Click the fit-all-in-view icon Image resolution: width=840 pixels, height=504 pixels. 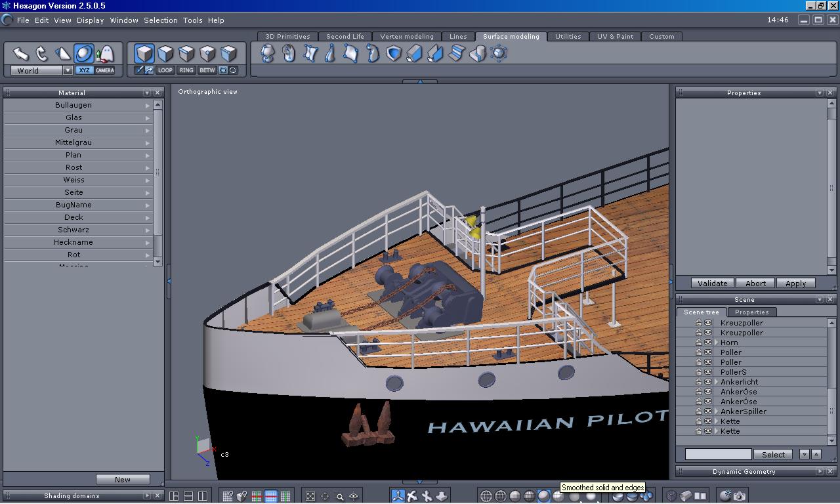(310, 496)
